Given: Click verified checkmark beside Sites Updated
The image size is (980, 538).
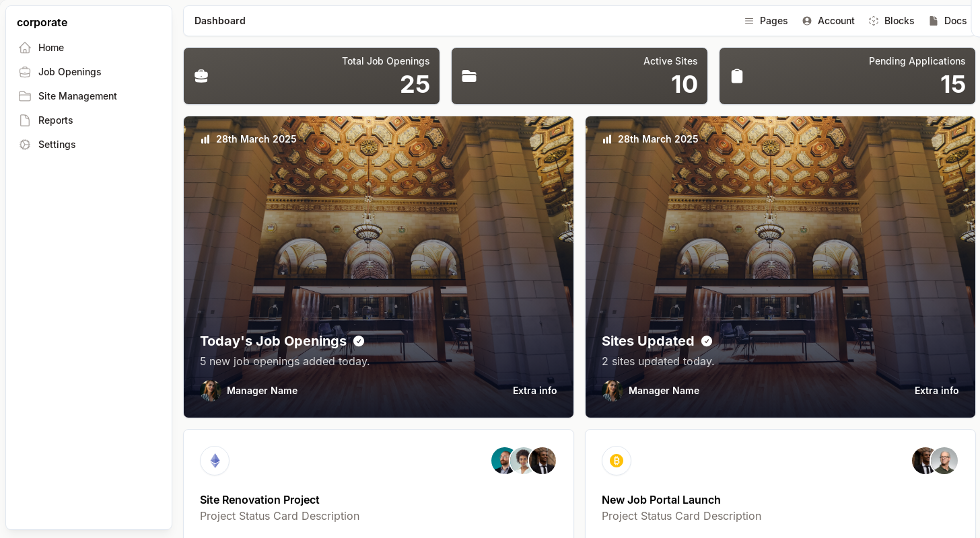Looking at the screenshot, I should tap(707, 341).
